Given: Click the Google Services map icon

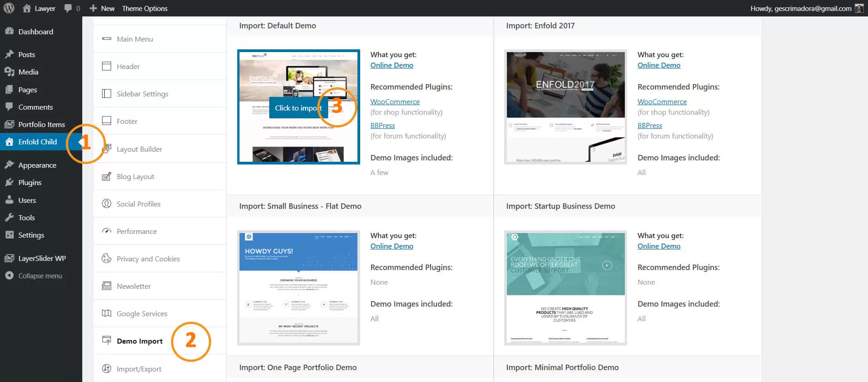Looking at the screenshot, I should coord(107,313).
